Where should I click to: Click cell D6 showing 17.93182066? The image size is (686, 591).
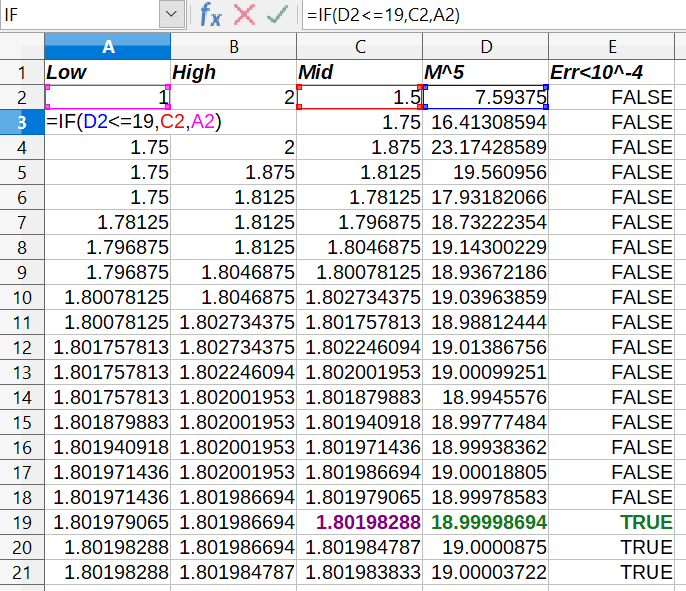point(486,197)
